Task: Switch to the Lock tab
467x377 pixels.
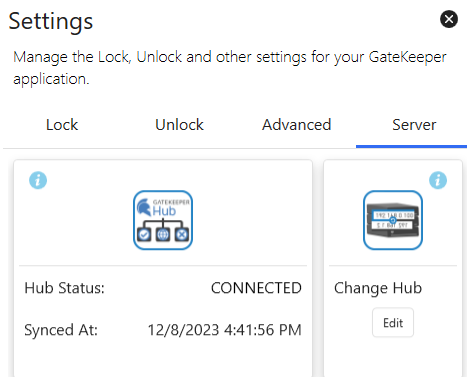Action: [x=62, y=125]
